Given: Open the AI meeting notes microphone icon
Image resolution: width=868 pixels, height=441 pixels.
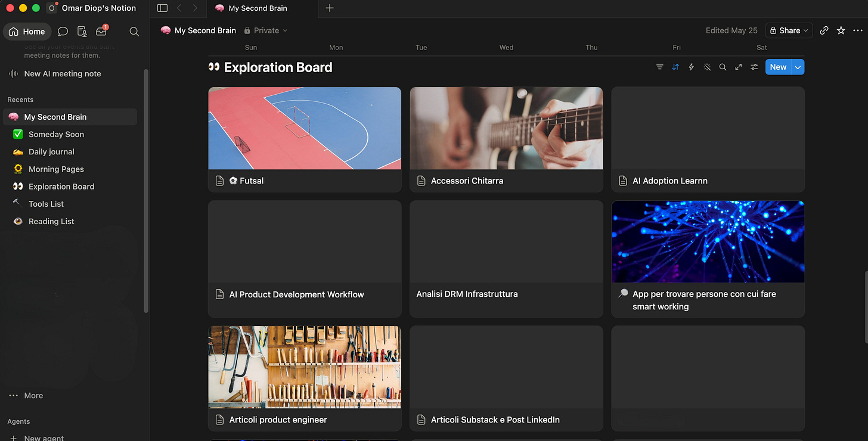Looking at the screenshot, I should pos(82,32).
